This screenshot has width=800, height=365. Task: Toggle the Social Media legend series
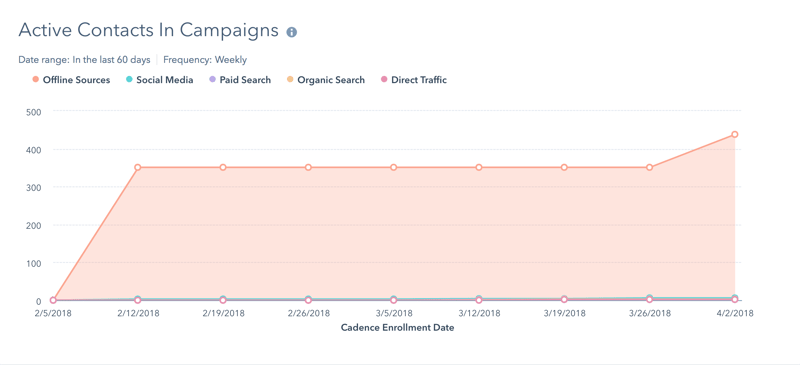pyautogui.click(x=159, y=80)
